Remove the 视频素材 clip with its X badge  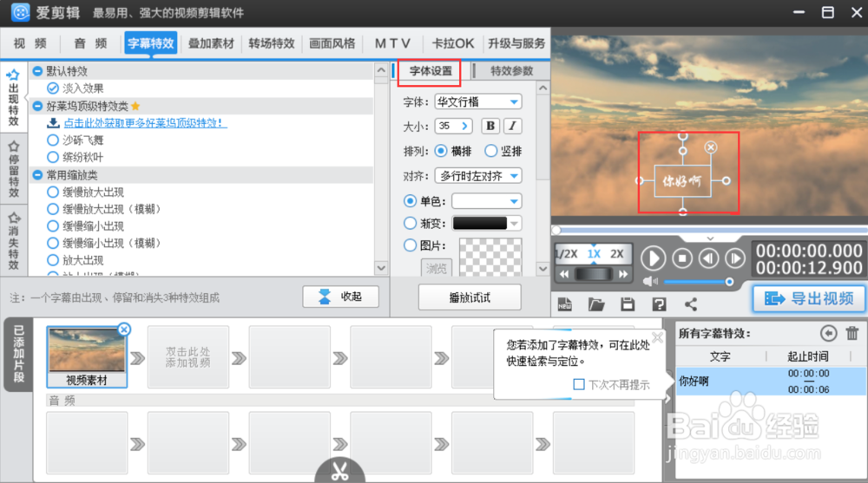click(124, 330)
